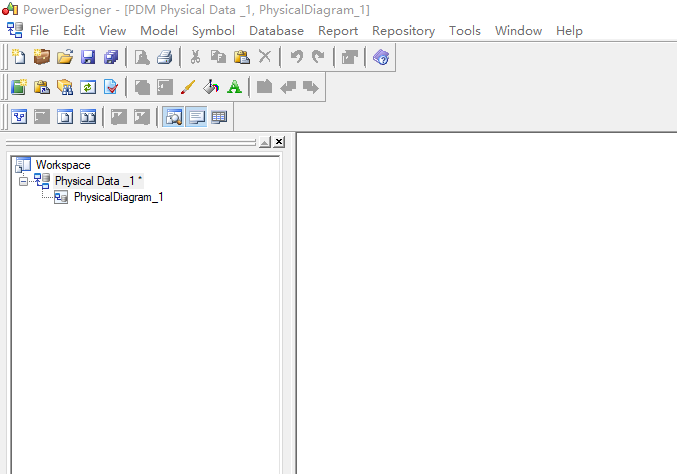Toggle the Browser panel magnifier icon
677x474 pixels.
pyautogui.click(x=173, y=117)
